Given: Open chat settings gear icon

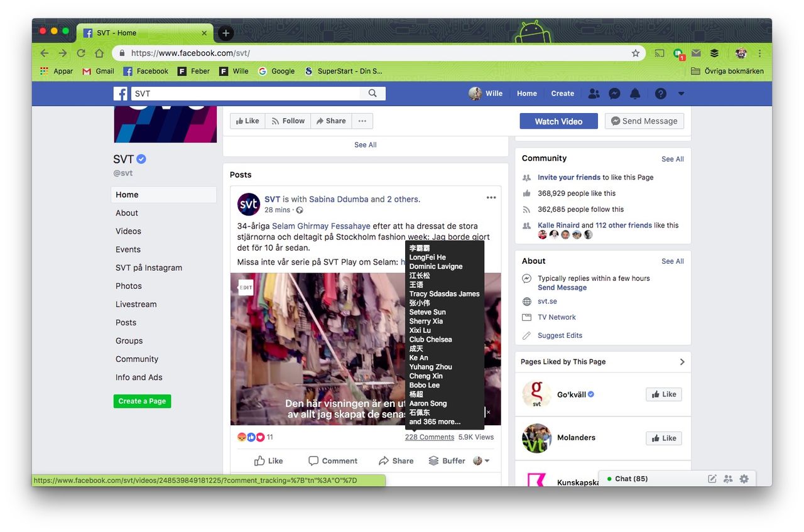Looking at the screenshot, I should (x=744, y=479).
